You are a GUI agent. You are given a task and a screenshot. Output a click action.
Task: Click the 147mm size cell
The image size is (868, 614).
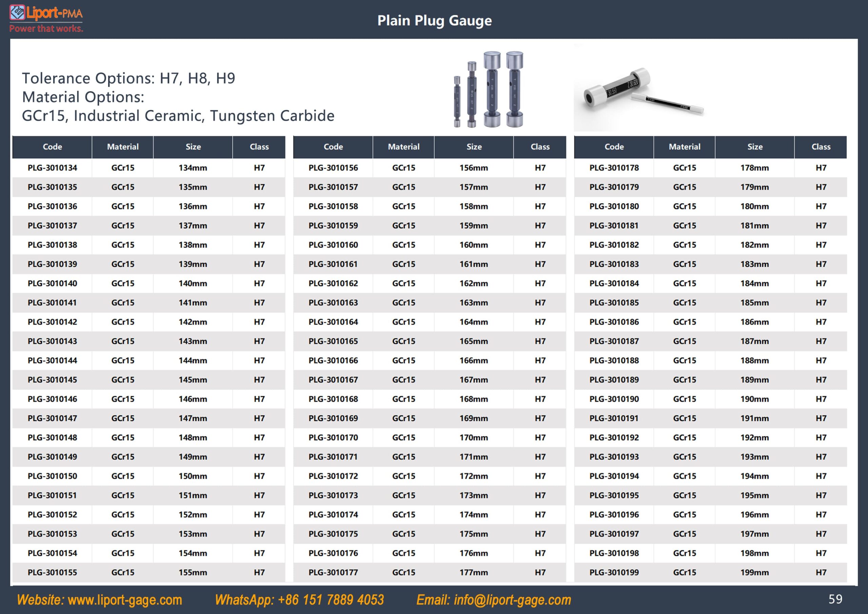pos(193,418)
